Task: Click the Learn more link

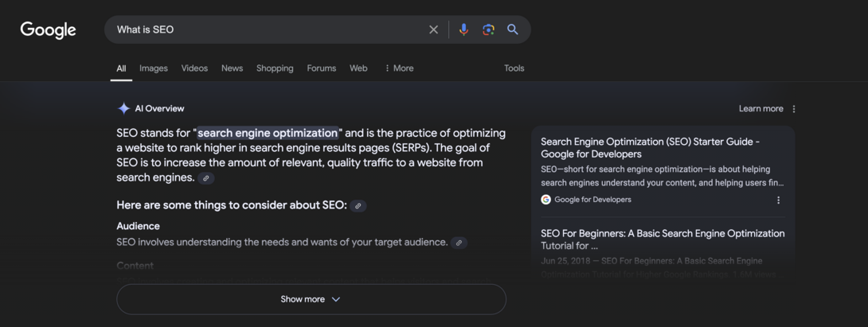Action: 761,109
